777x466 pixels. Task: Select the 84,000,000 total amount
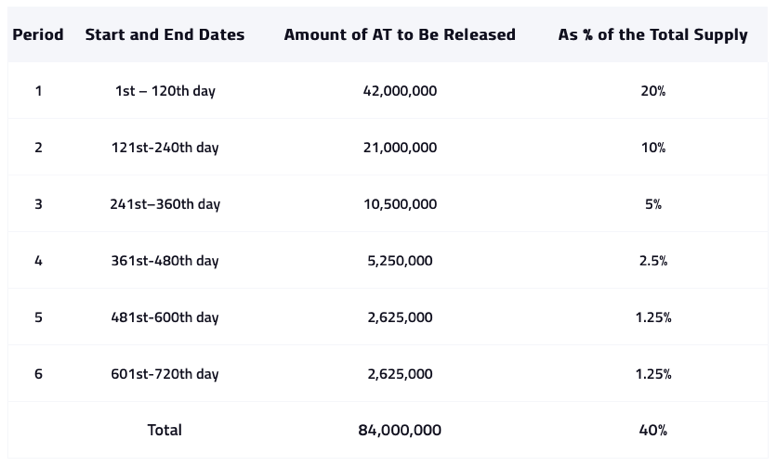399,430
